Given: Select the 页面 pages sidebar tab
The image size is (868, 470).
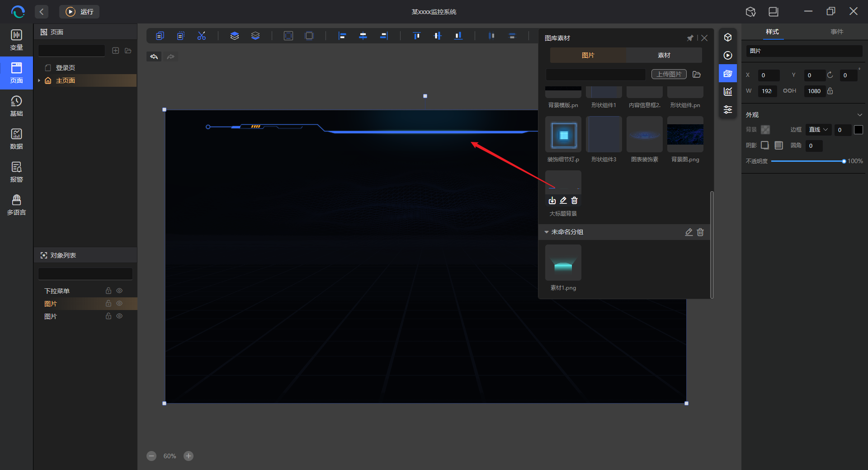Looking at the screenshot, I should tap(16, 73).
